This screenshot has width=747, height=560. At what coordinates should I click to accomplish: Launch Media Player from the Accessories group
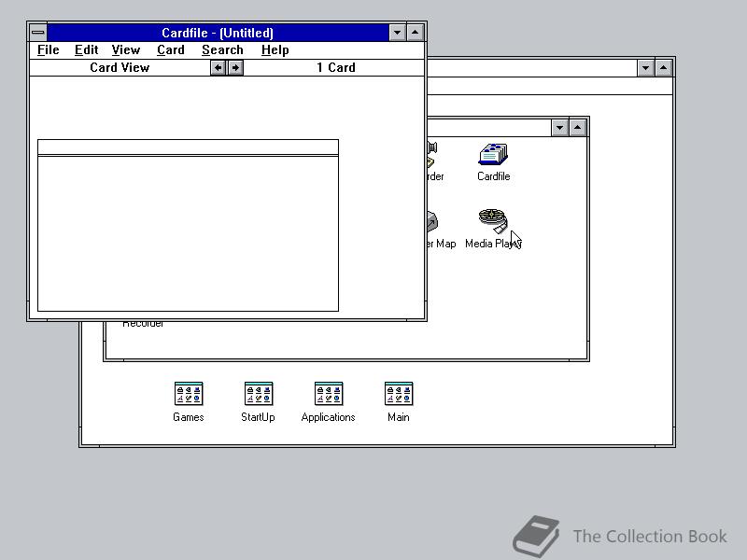(x=493, y=224)
